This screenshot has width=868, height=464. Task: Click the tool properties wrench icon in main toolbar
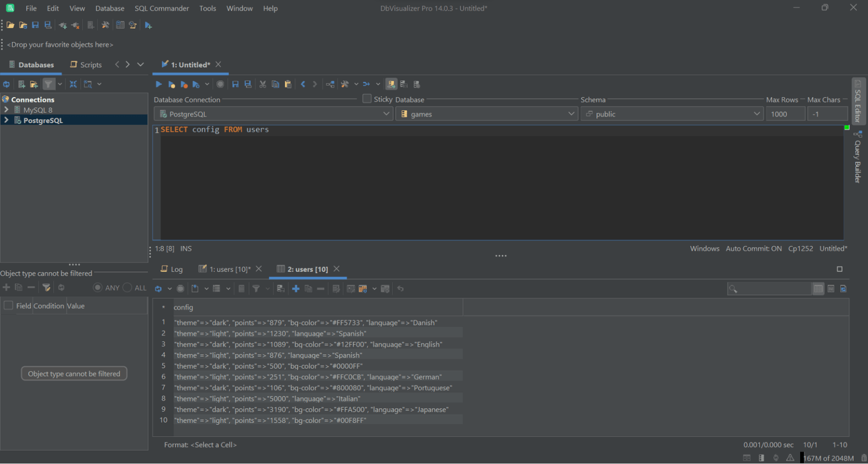click(105, 25)
